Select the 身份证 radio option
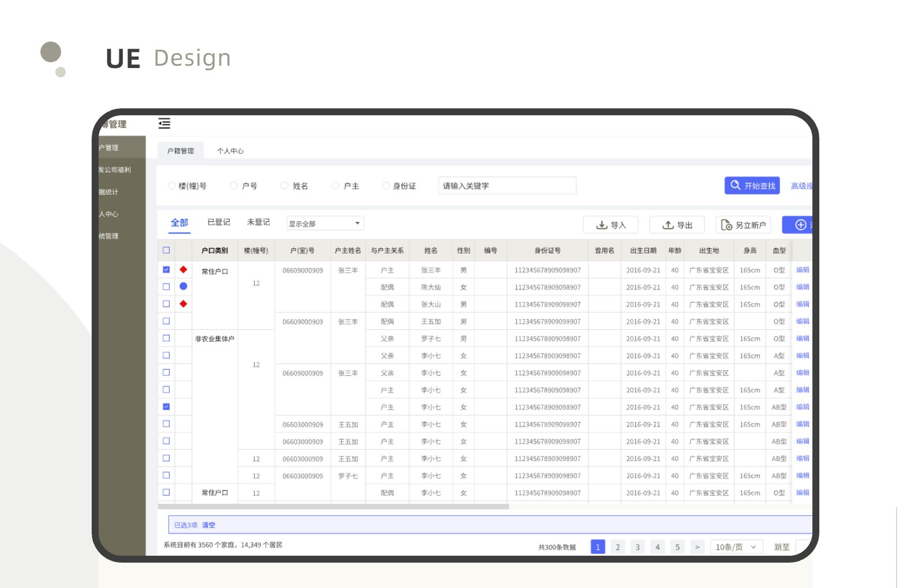911x588 pixels. [386, 186]
